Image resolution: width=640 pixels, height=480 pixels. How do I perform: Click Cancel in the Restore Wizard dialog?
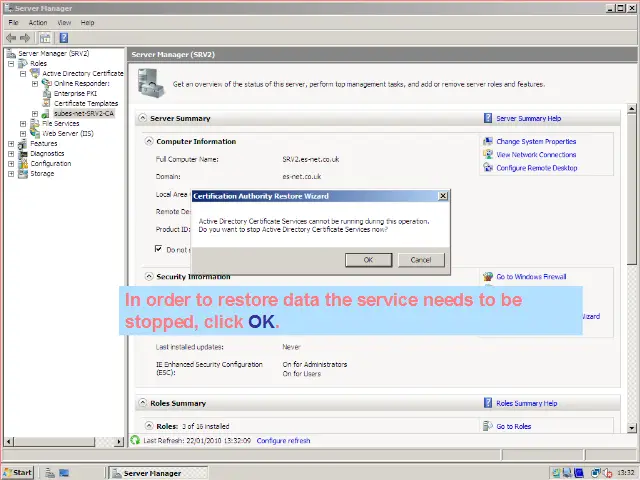421,259
